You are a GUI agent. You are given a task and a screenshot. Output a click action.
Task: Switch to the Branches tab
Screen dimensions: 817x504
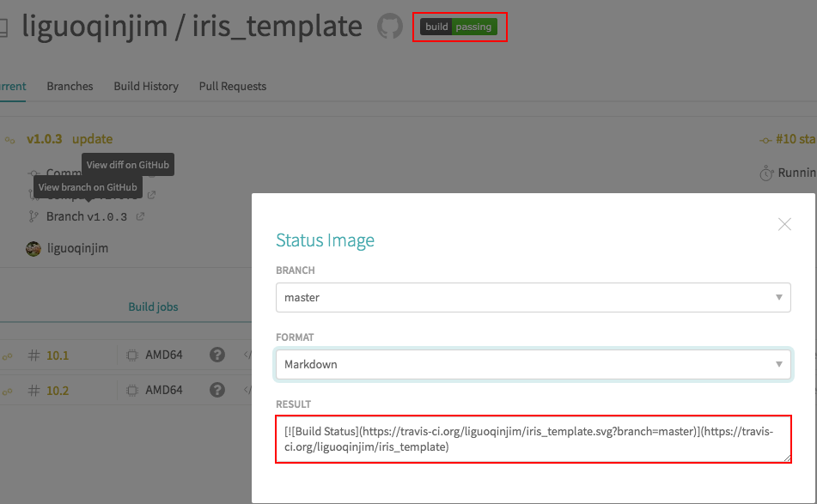(x=70, y=86)
